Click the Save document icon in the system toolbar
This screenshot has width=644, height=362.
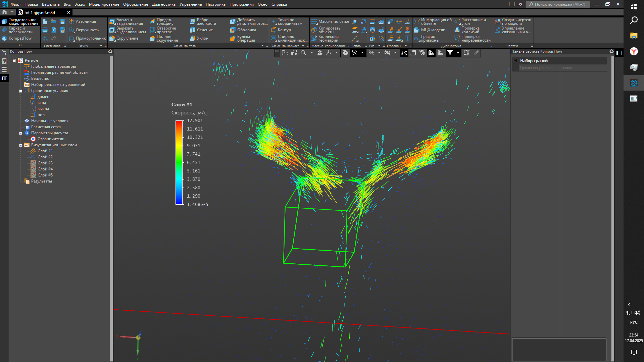click(x=62, y=21)
